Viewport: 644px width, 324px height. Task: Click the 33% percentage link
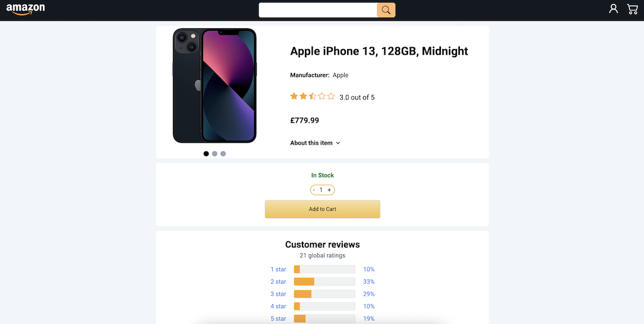(x=369, y=282)
